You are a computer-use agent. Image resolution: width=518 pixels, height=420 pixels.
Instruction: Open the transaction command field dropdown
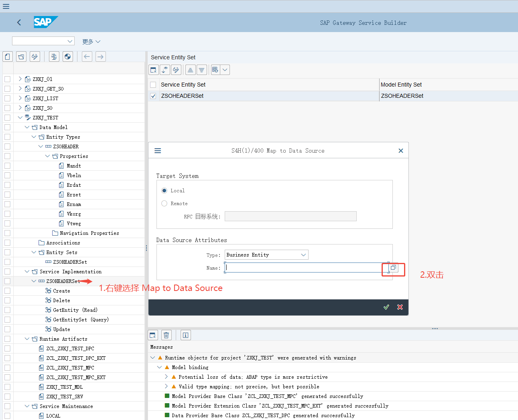click(x=70, y=41)
